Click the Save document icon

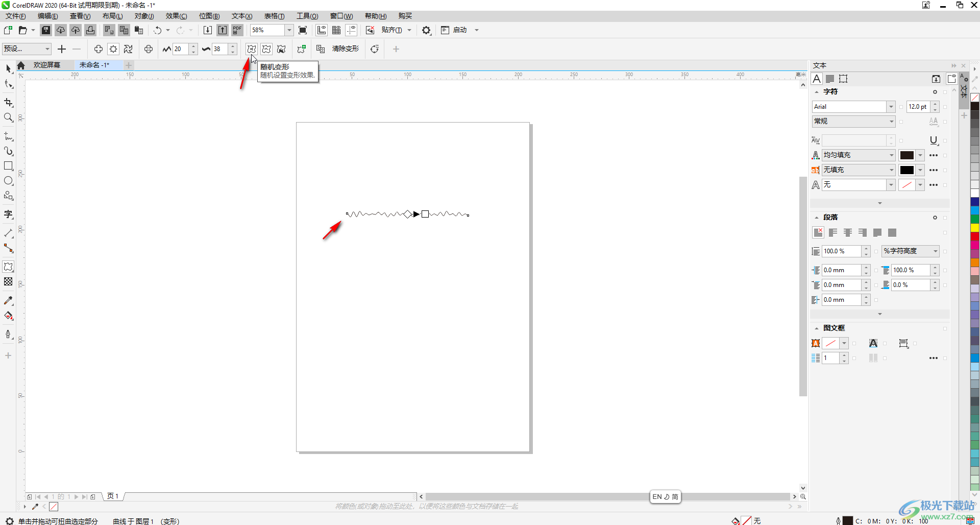[x=46, y=30]
